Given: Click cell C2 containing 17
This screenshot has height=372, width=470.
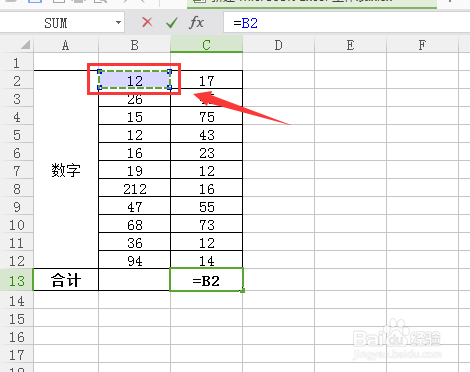Looking at the screenshot, I should [207, 80].
